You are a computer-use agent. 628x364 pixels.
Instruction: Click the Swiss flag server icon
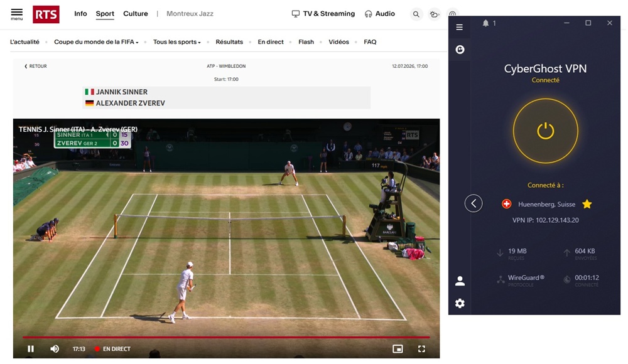click(x=506, y=204)
